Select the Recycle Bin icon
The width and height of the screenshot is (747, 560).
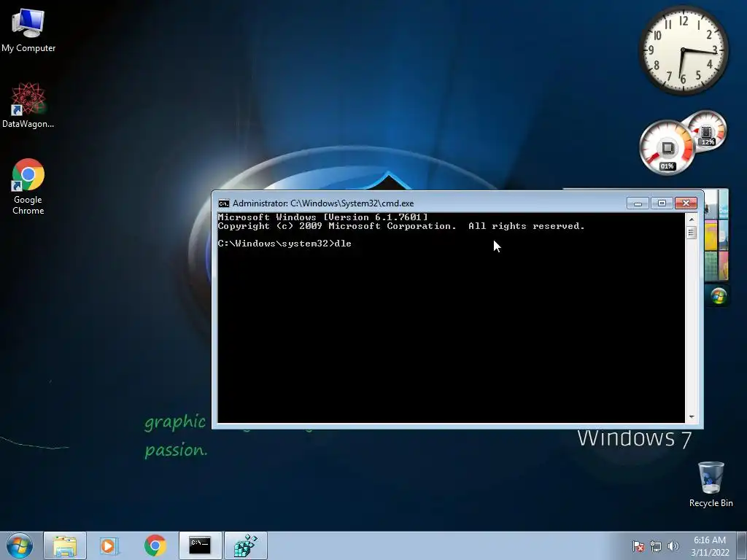click(711, 484)
